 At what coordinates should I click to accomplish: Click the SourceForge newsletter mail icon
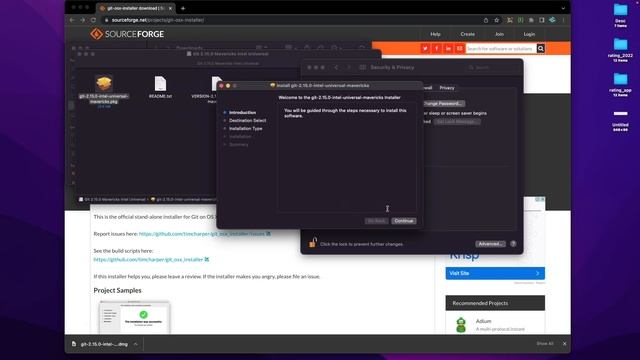point(459,49)
